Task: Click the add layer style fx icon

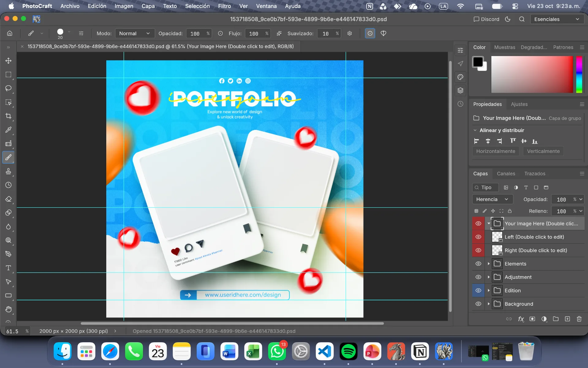Action: pos(521,319)
